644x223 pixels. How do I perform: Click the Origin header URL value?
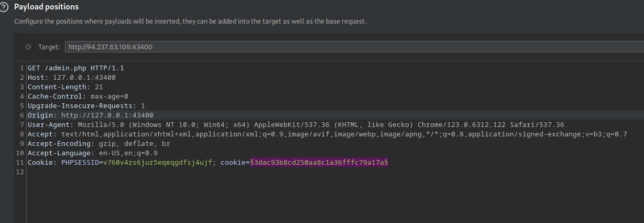click(107, 115)
